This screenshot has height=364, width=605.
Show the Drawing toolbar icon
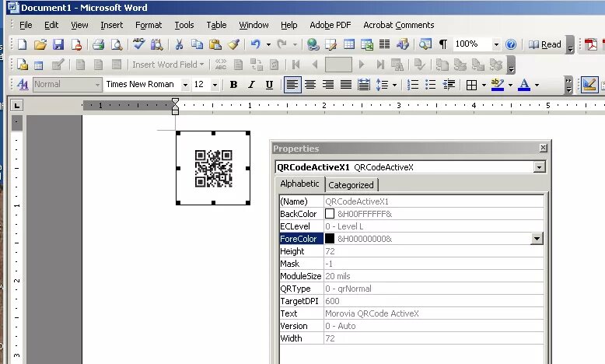[403, 44]
